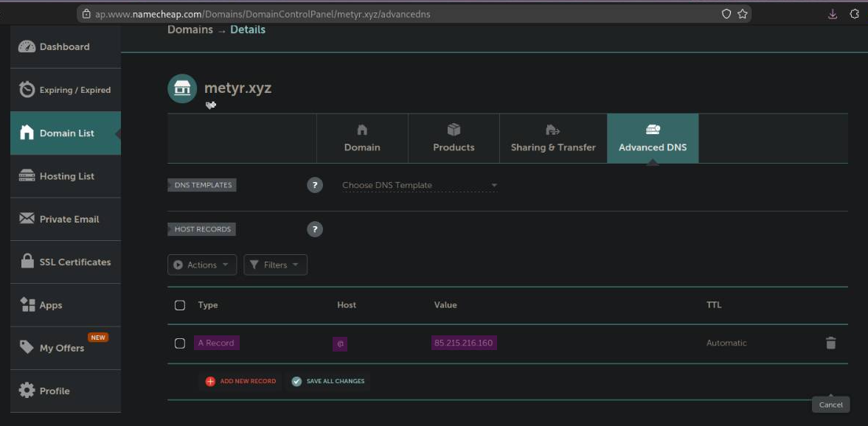Click the HOST RECORDS label
The width and height of the screenshot is (868, 426).
202,229
